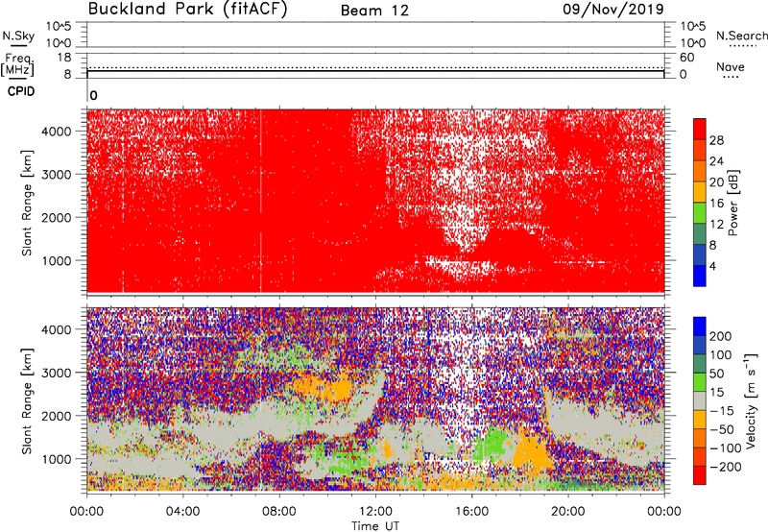The width and height of the screenshot is (768, 532).
Task: Click the blue top segment of the velocity colorbar
Action: pyautogui.click(x=700, y=326)
